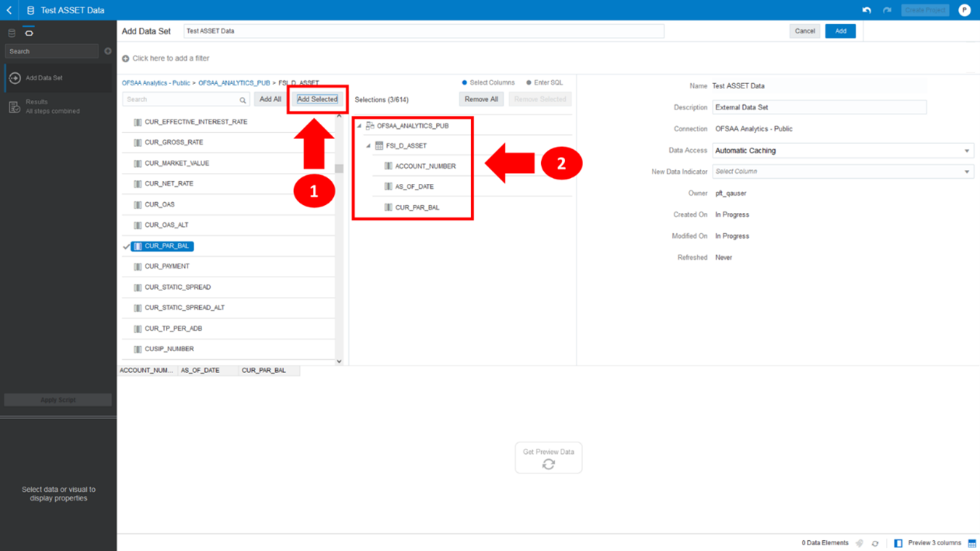
Task: Click the plus icon next to the sidebar search
Action: click(x=107, y=51)
